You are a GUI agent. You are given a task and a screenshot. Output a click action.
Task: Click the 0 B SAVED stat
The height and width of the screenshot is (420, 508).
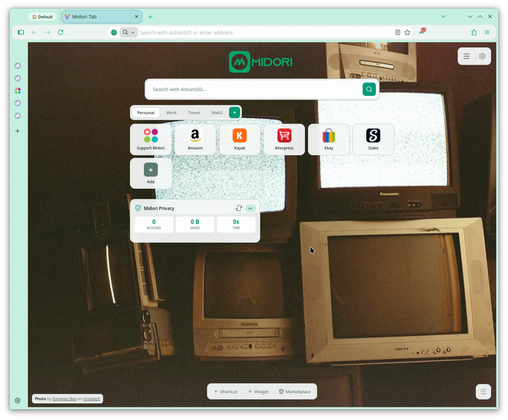[195, 224]
